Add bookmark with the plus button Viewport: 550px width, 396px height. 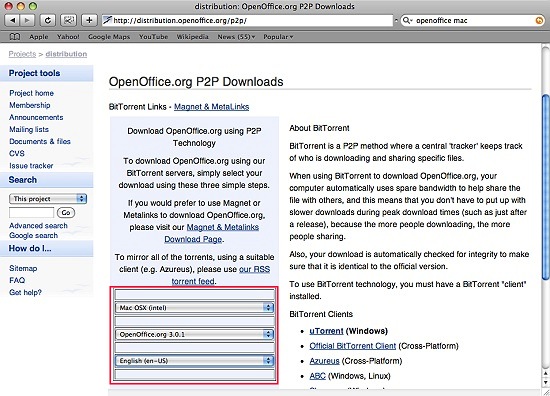click(89, 20)
